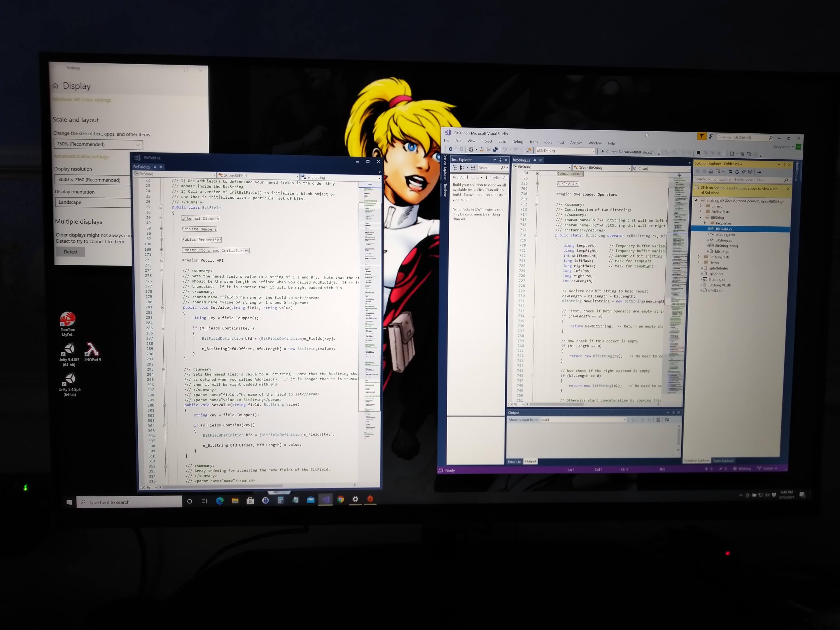Click the Detect button in Display settings
This screenshot has height=630, width=840.
[71, 252]
